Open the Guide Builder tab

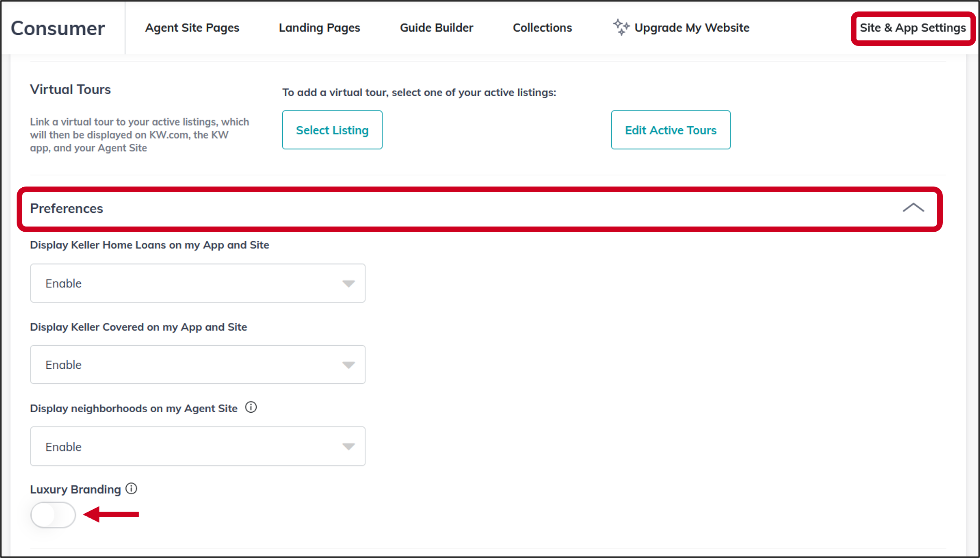point(436,28)
